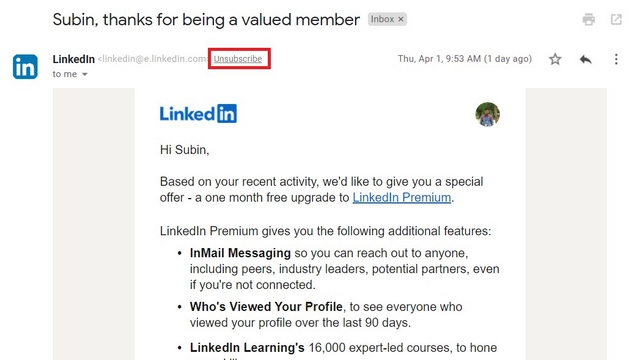
Task: Remove the Inbox label with its x
Action: click(x=401, y=19)
